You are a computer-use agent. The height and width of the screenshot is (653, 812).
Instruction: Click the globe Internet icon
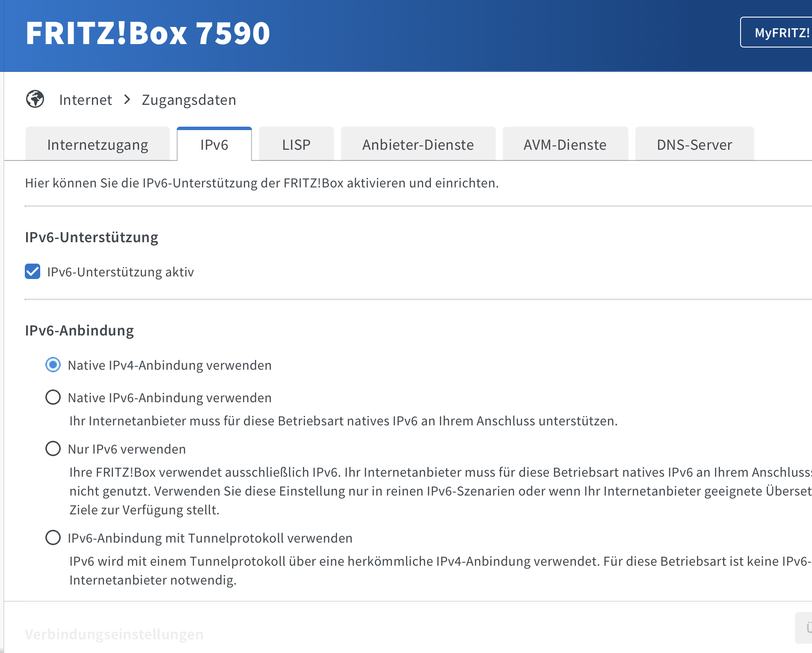[x=35, y=99]
